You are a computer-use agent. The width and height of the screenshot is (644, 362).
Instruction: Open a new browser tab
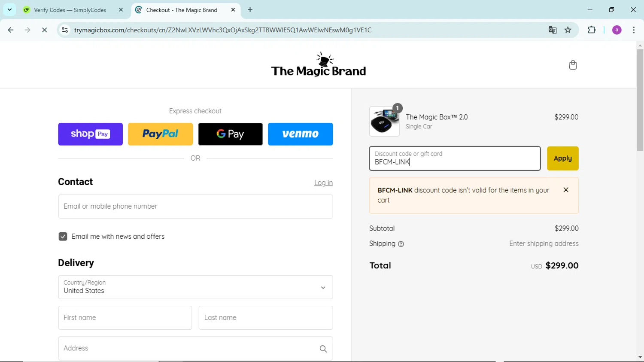click(x=250, y=10)
